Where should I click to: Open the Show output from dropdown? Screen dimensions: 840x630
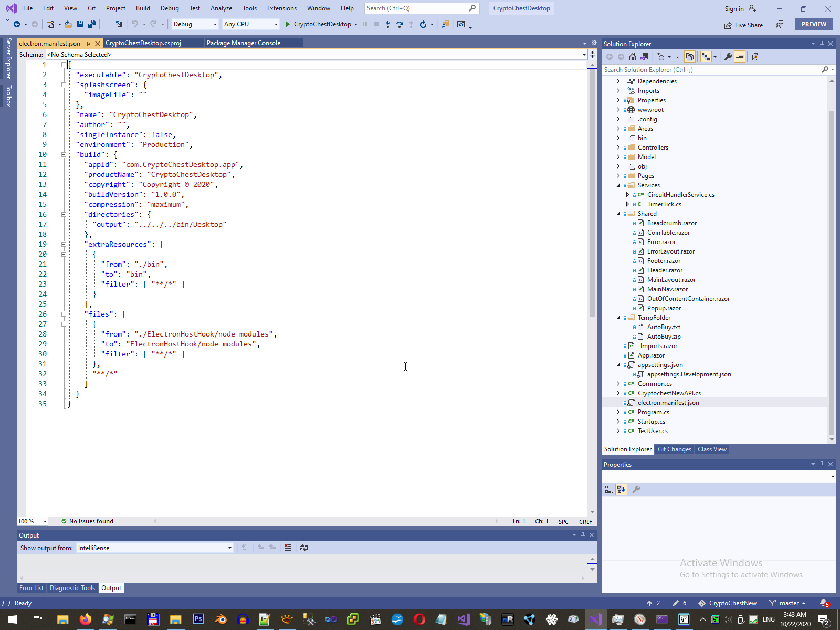(x=154, y=548)
